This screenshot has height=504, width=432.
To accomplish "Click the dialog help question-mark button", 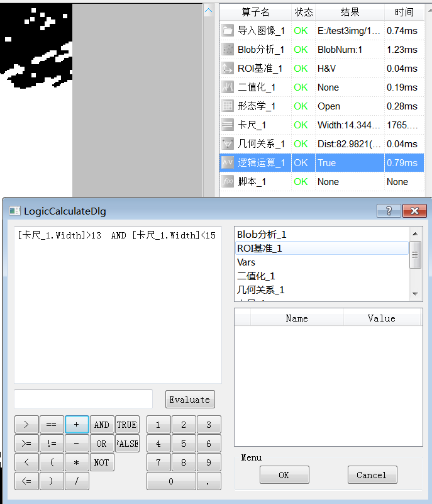I will (389, 211).
